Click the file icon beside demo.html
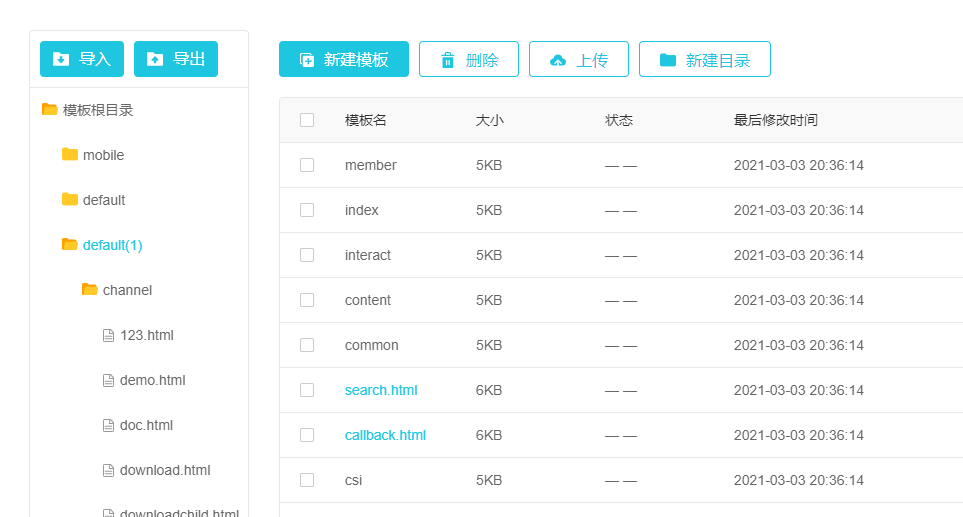Image resolution: width=963 pixels, height=517 pixels. click(109, 380)
